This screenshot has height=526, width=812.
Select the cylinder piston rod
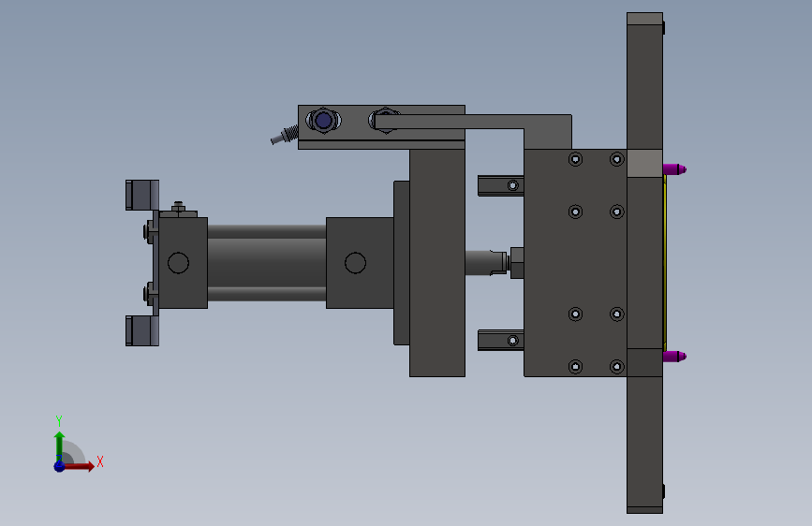(x=485, y=263)
